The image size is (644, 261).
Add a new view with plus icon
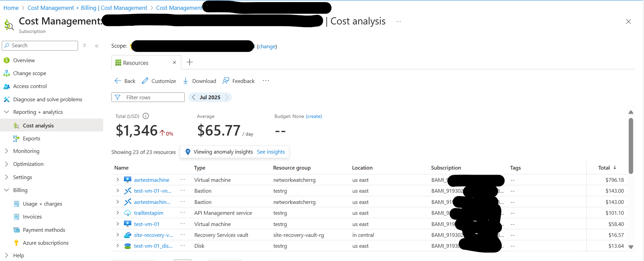pos(189,62)
